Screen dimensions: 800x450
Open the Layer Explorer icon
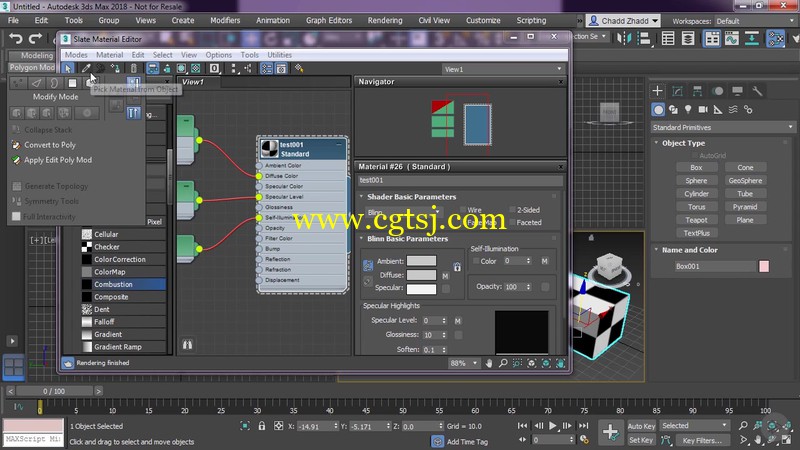tap(688, 38)
